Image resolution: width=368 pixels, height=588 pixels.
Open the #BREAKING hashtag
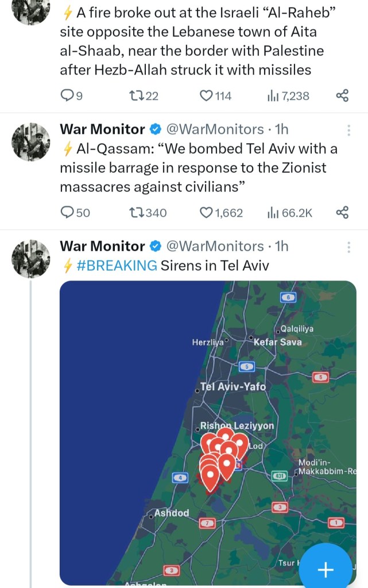(x=117, y=265)
